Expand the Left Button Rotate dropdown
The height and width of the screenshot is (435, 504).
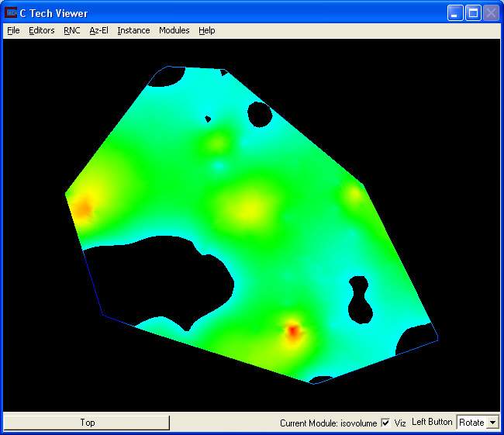click(492, 423)
